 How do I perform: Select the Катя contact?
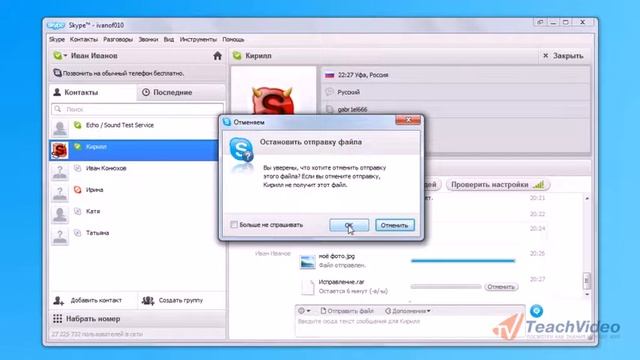[x=137, y=215]
